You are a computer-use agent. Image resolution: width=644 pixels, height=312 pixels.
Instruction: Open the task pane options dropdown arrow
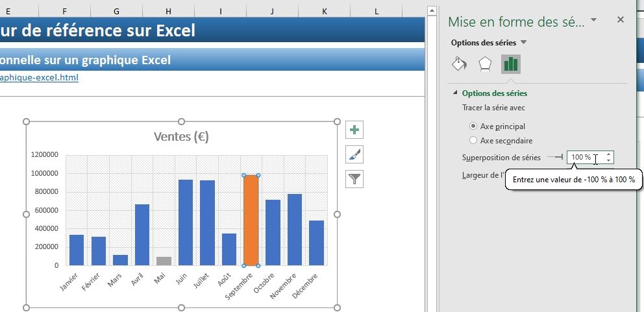pyautogui.click(x=593, y=21)
